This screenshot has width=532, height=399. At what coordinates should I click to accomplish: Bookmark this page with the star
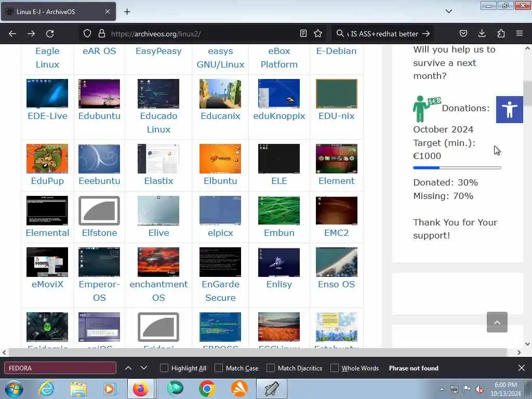(x=318, y=34)
